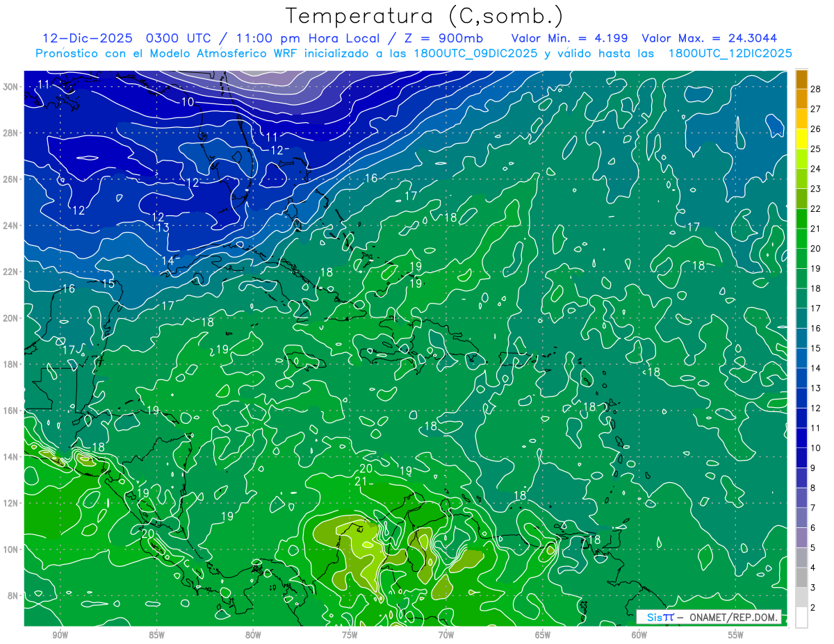Click 'Valor Min. = 4.199' text
The width and height of the screenshot is (834, 644).
(569, 38)
